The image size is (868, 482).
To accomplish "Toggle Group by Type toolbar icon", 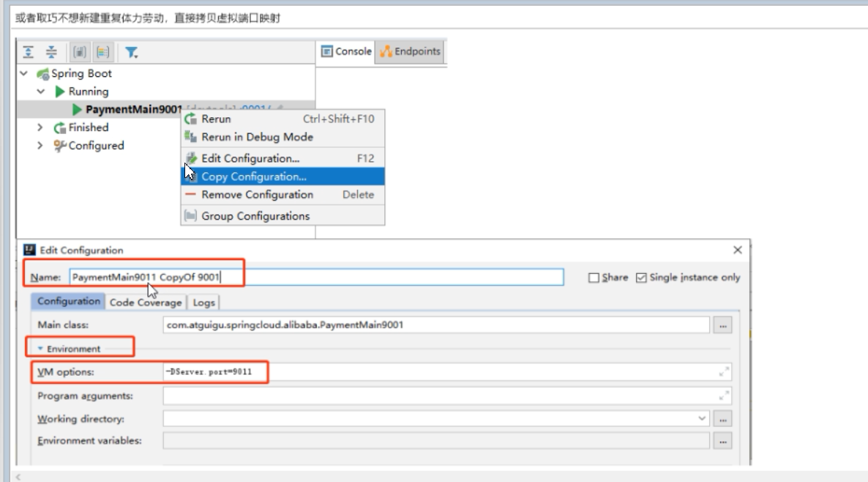I will tap(80, 52).
